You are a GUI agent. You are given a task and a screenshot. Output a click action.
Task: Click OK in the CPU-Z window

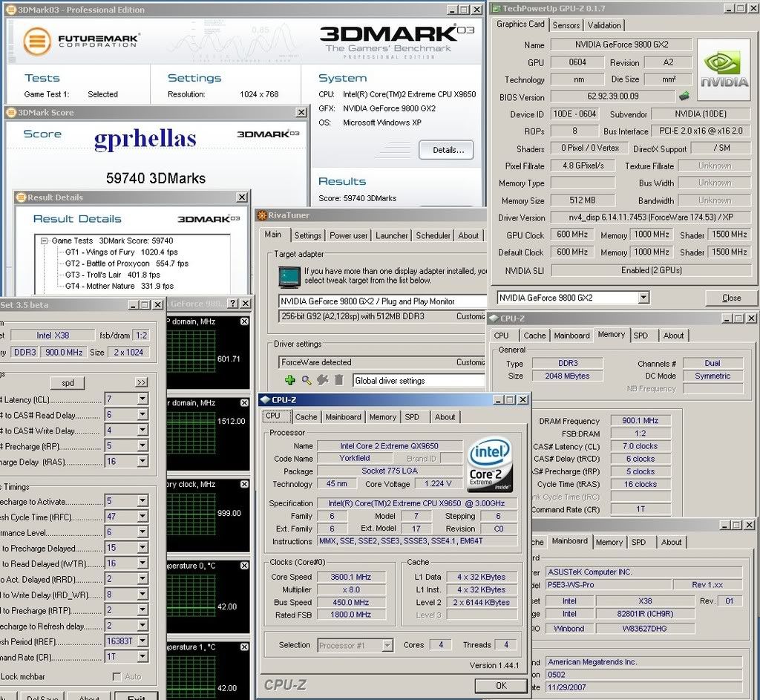pos(501,685)
